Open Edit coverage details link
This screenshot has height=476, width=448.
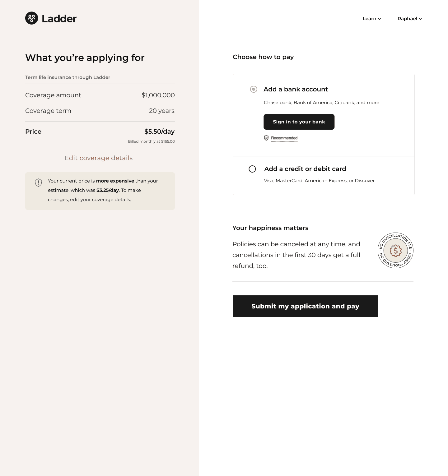point(98,158)
